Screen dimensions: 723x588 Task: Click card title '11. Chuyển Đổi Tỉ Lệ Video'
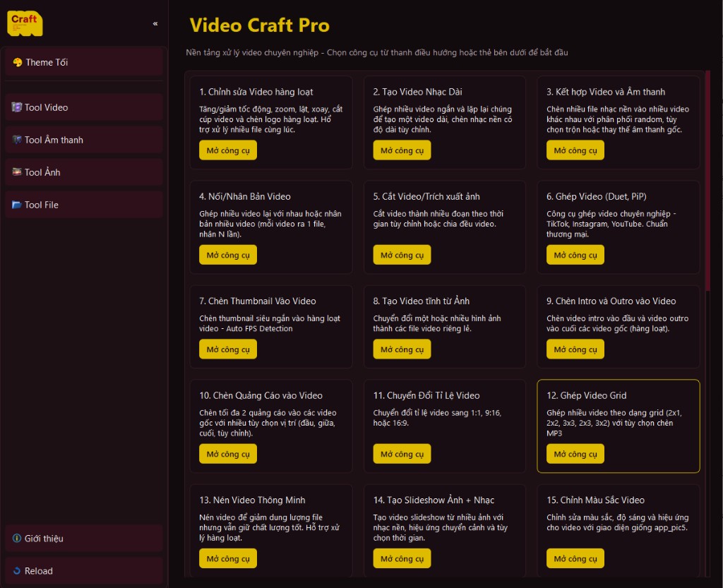[426, 395]
